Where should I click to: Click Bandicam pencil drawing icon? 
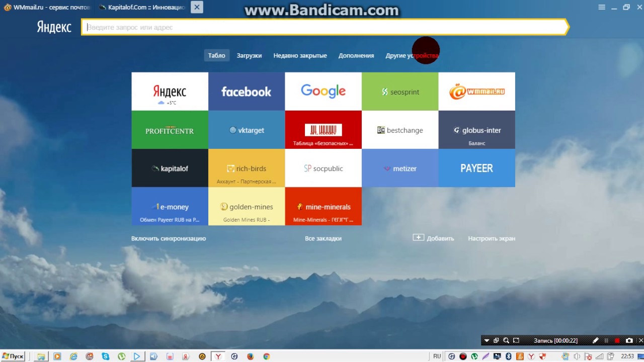[x=596, y=340]
